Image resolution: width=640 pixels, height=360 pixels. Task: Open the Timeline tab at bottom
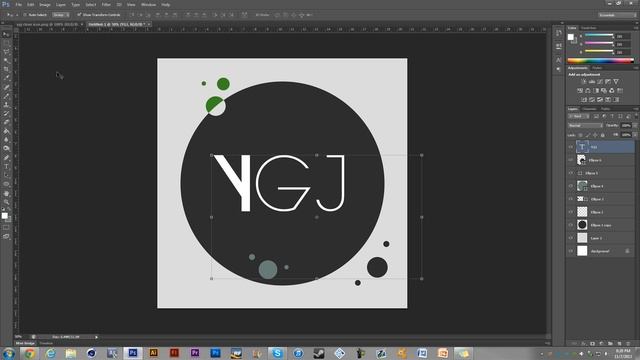46,343
